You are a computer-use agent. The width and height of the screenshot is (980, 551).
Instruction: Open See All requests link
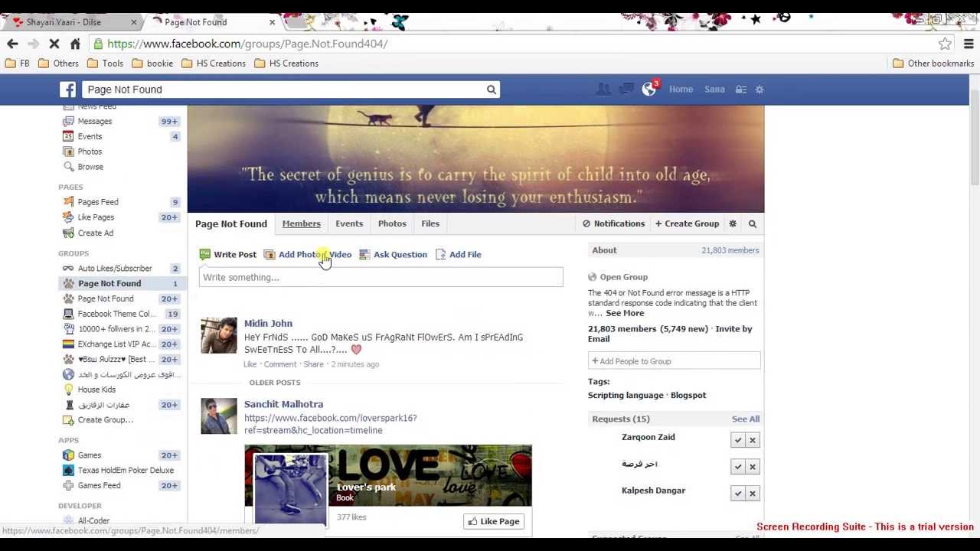coord(746,419)
